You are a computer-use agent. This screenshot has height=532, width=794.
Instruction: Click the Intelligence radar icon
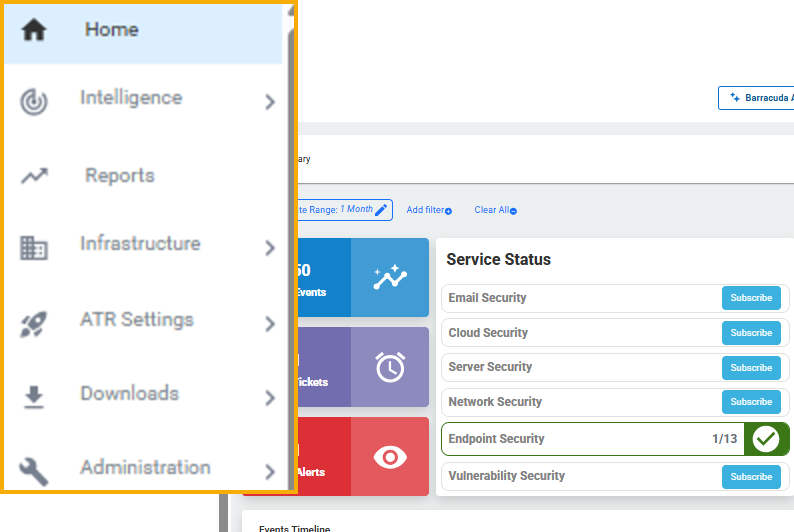coord(34,101)
